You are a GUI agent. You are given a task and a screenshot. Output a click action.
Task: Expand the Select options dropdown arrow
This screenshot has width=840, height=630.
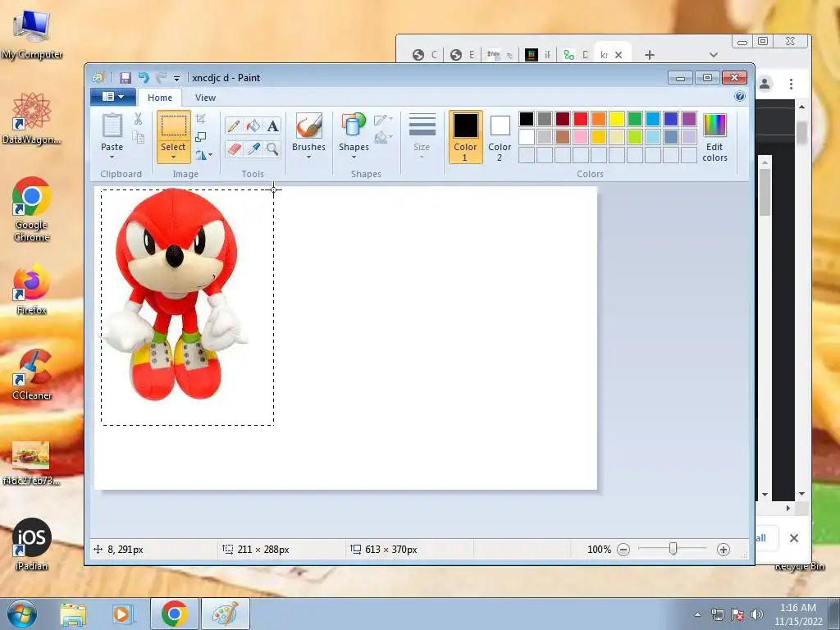point(174,157)
